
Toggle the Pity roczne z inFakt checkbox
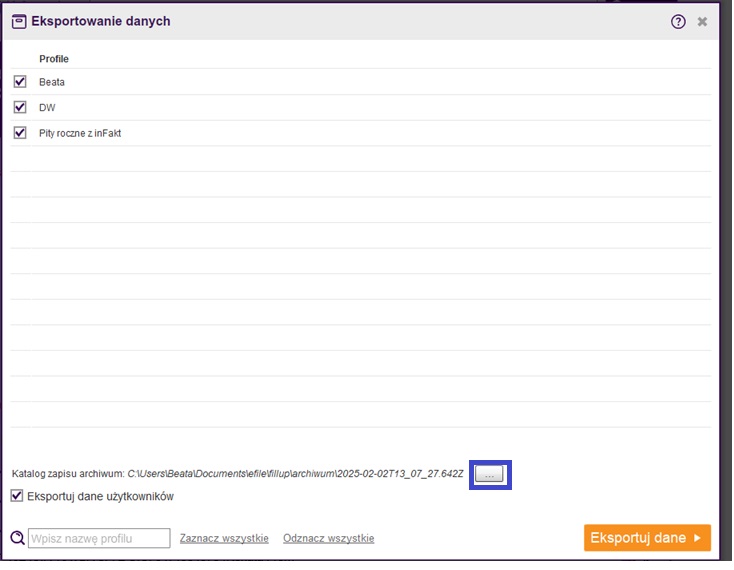(20, 133)
